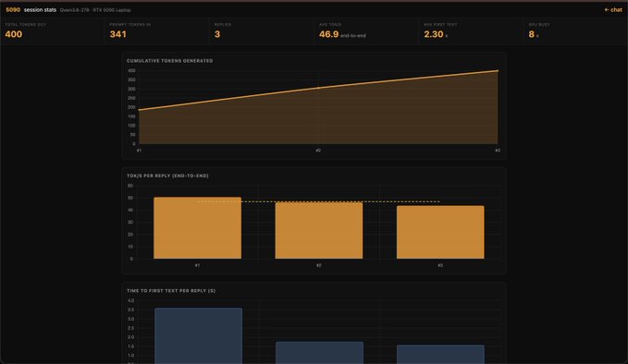Screen dimensions: 628x364
Task: Click the Replies count value 3
Action: [217, 34]
